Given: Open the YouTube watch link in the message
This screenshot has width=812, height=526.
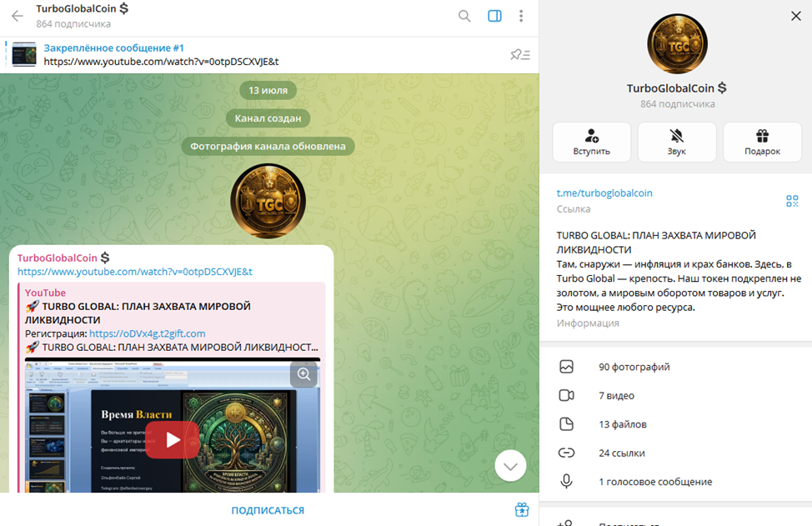Looking at the screenshot, I should pos(135,271).
